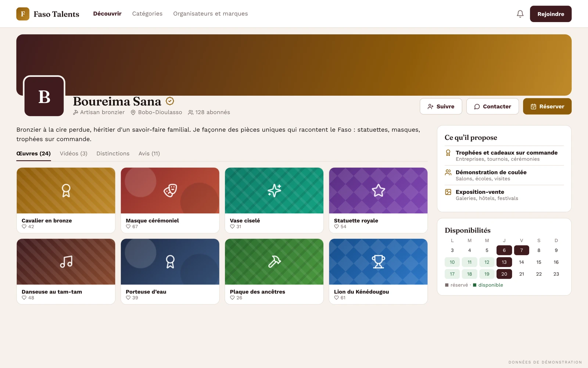Select available date 12 in calendar

coord(487,262)
